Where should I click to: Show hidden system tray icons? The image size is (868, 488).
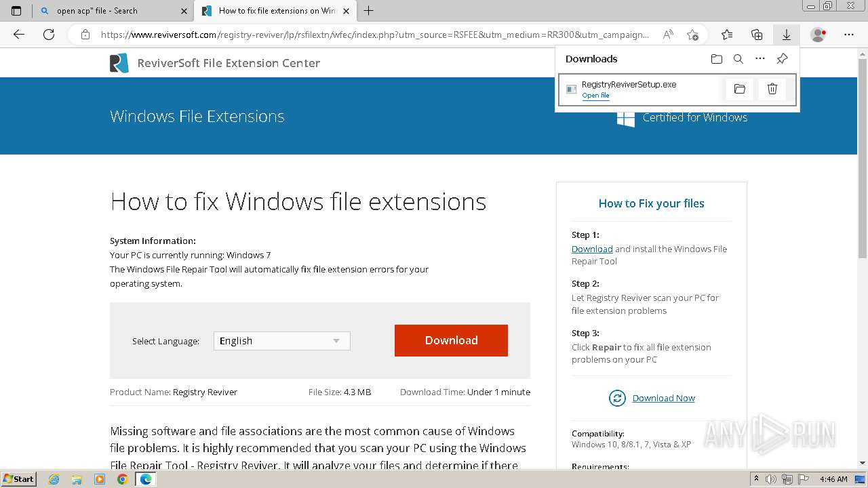click(757, 479)
